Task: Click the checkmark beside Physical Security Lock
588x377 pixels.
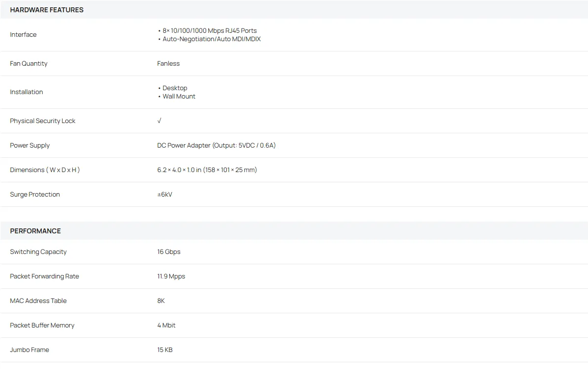Action: (159, 121)
